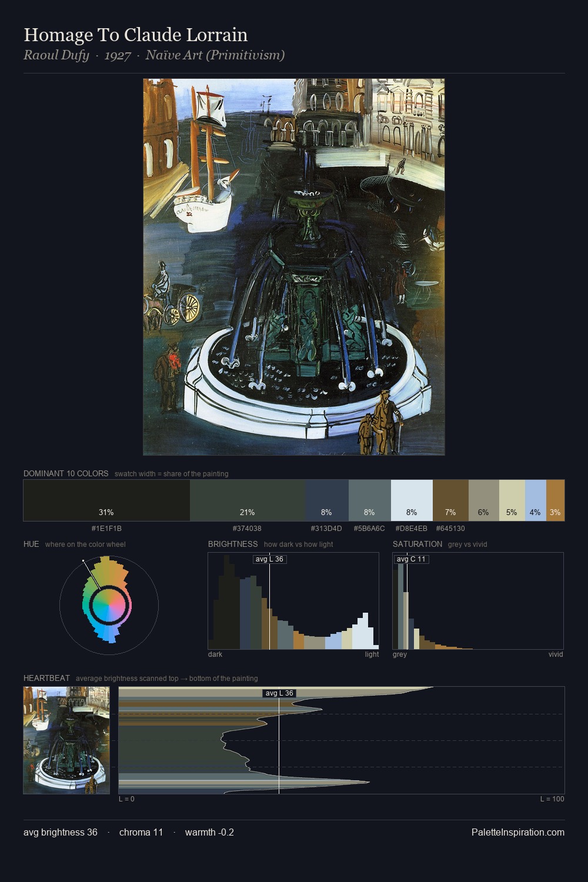Viewport: 588px width, 882px height.
Task: Click 'swatch width = share of the painting' note
Action: point(172,474)
